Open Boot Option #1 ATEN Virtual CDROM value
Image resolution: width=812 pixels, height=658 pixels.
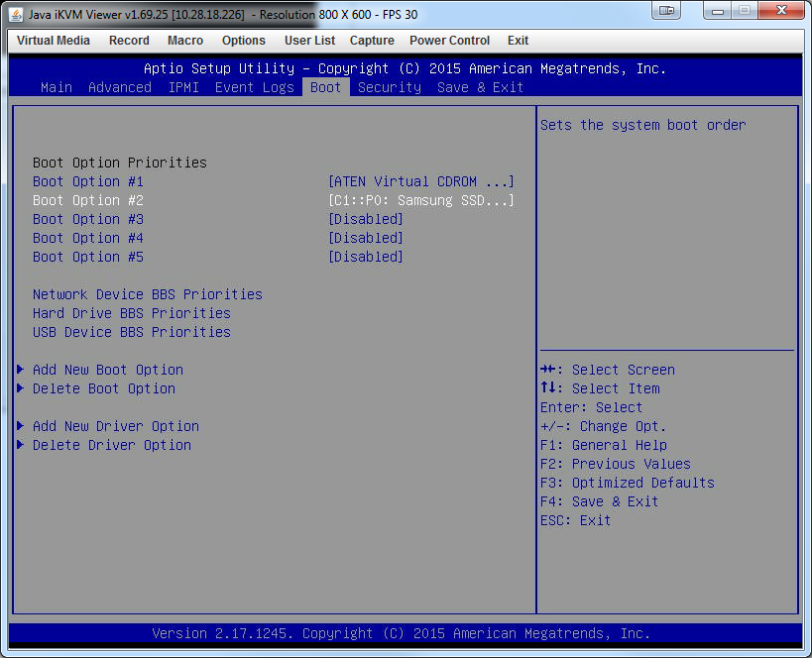pos(420,181)
